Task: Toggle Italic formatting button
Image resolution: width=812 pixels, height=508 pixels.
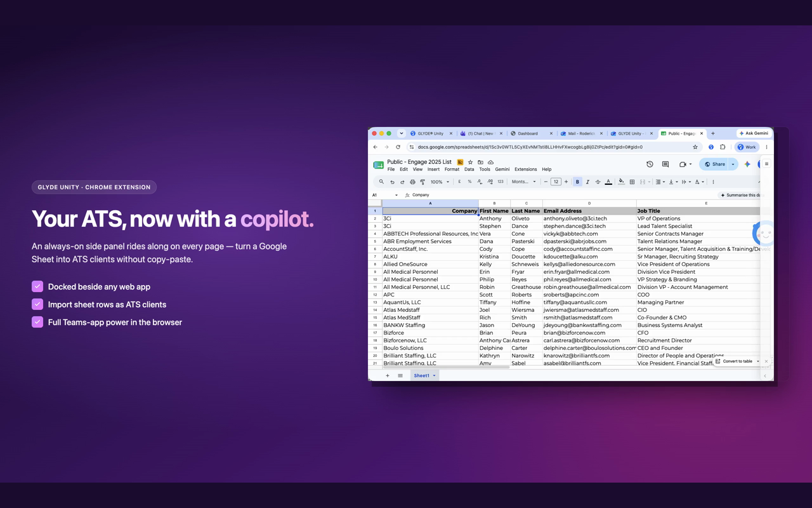Action: click(x=587, y=182)
